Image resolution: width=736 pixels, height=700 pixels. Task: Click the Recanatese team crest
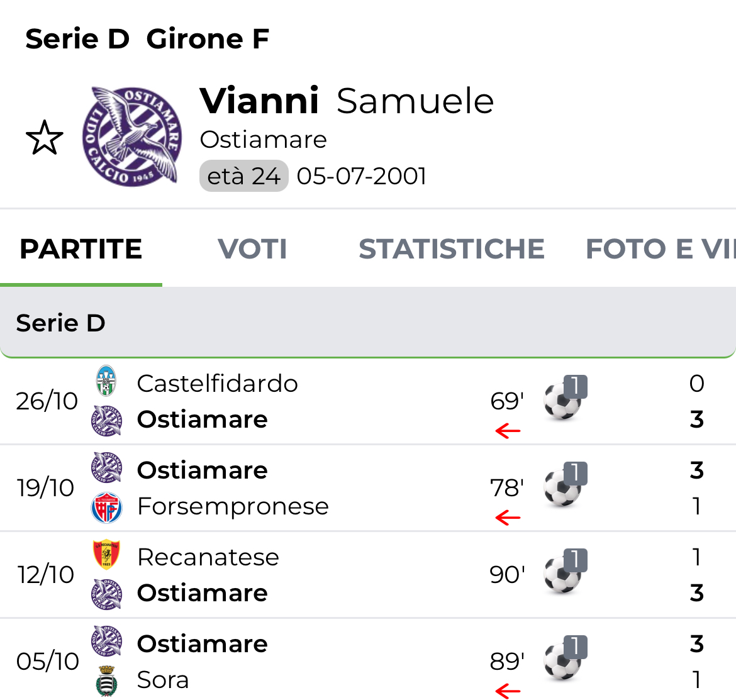(x=106, y=555)
